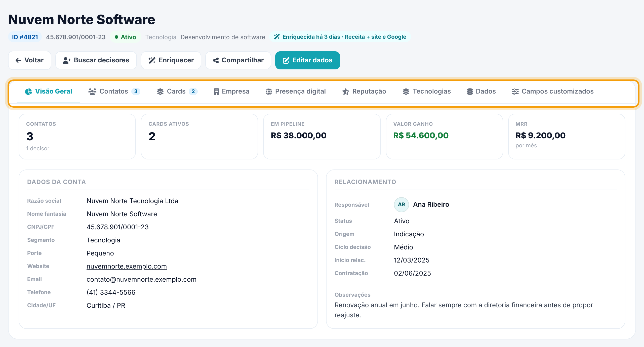The height and width of the screenshot is (347, 644).
Task: Click the phone (41) 3344-5566
Action: pos(111,292)
